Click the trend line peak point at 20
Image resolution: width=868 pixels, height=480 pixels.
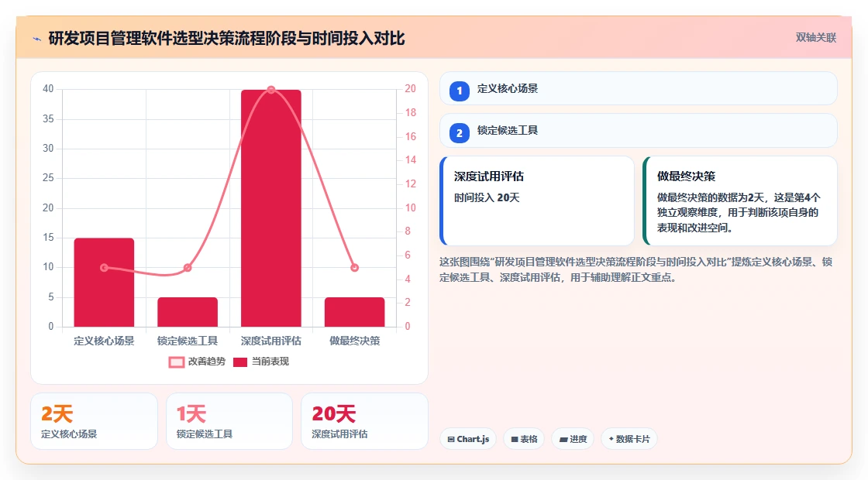[x=270, y=90]
